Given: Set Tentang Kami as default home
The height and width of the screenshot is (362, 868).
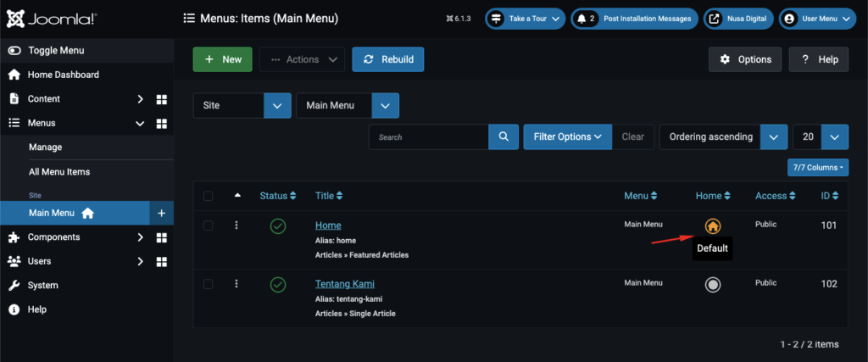Looking at the screenshot, I should click(x=713, y=285).
